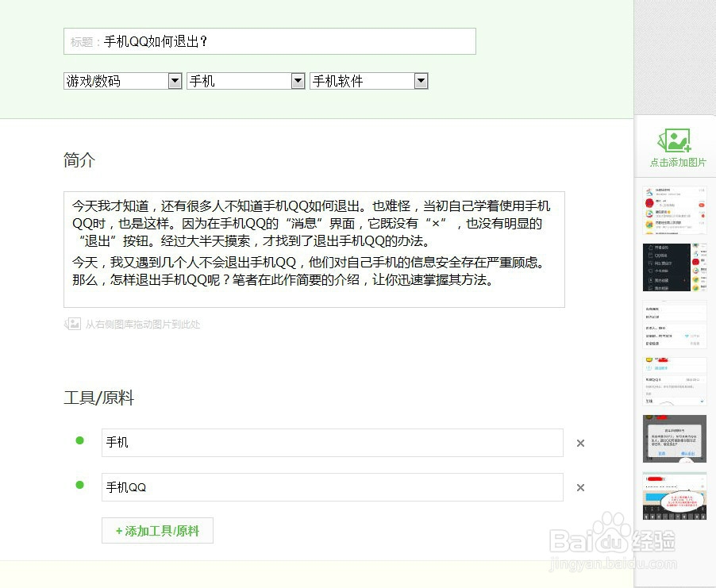Screen dimensions: 716x588
Task: Click the green bullet beside 手机QQ
Action: [x=80, y=485]
